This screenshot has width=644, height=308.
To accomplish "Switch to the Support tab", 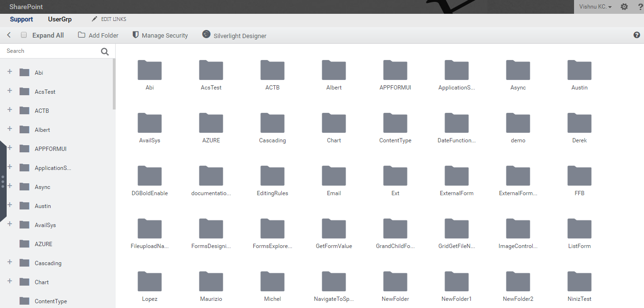I will pyautogui.click(x=21, y=20).
